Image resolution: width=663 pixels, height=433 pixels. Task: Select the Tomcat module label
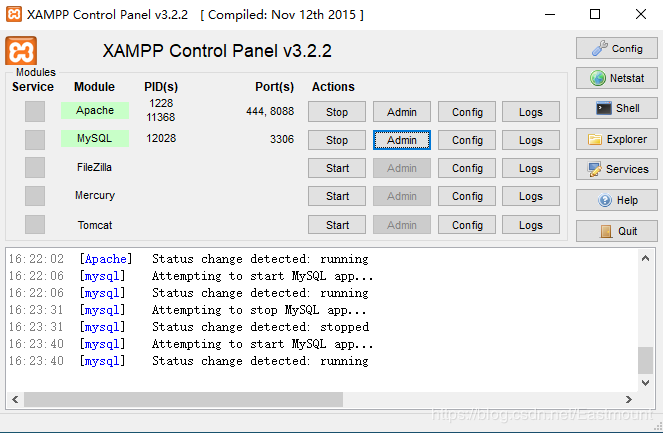tap(95, 225)
